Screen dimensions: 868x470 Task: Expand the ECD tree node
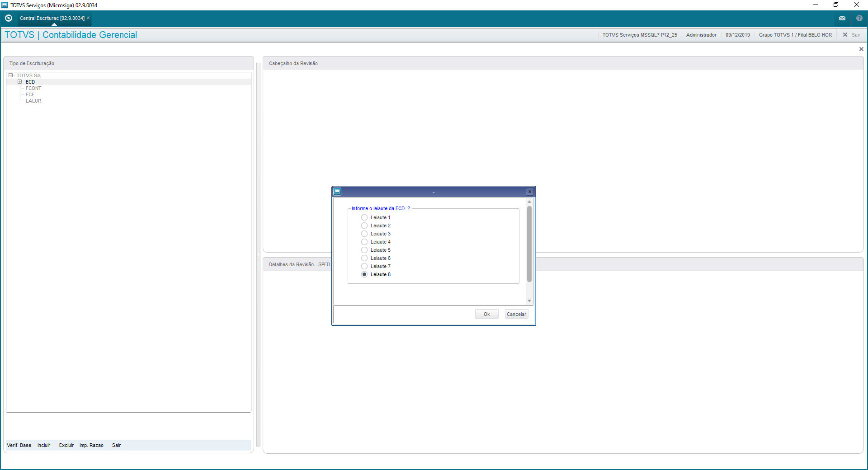[x=19, y=82]
